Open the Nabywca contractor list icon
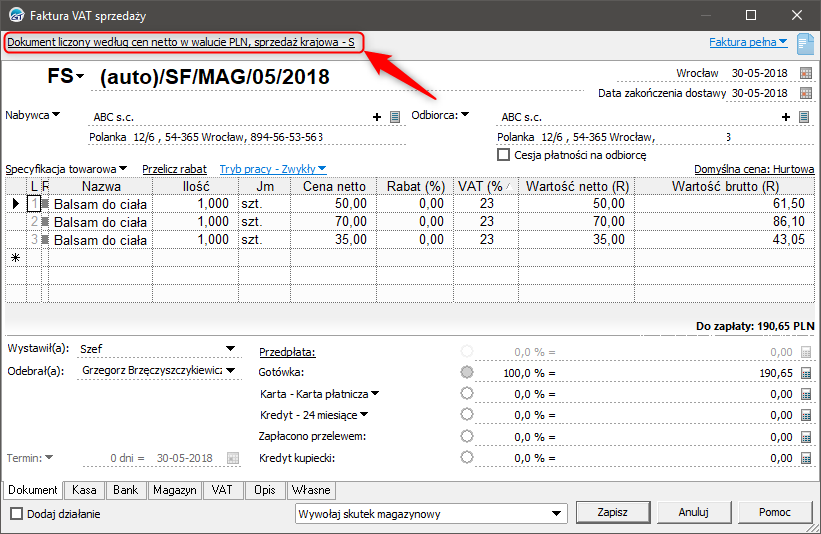Viewport: 821px width, 534px height. [395, 117]
